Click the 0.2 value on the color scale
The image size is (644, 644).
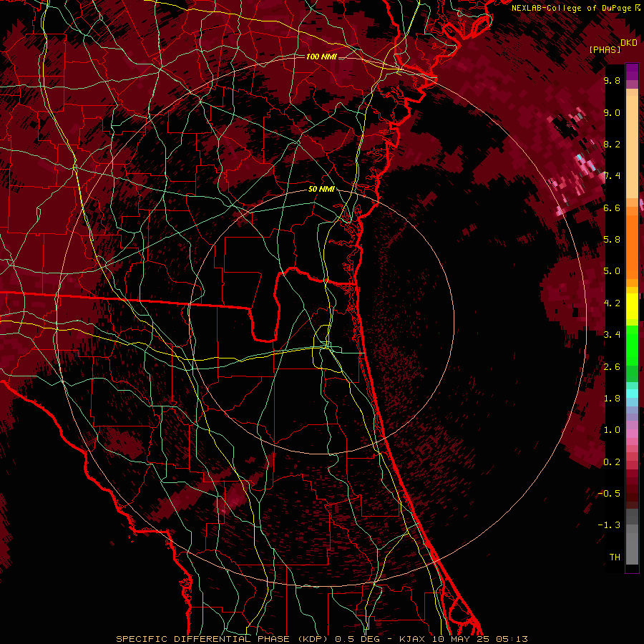click(612, 462)
